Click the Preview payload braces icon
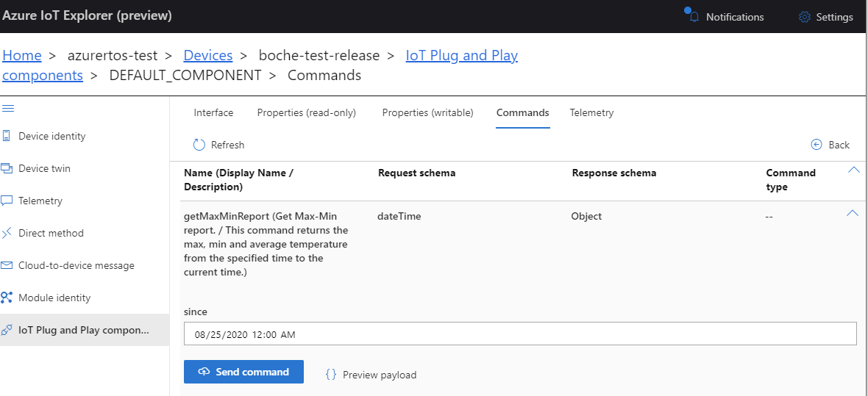 click(331, 375)
